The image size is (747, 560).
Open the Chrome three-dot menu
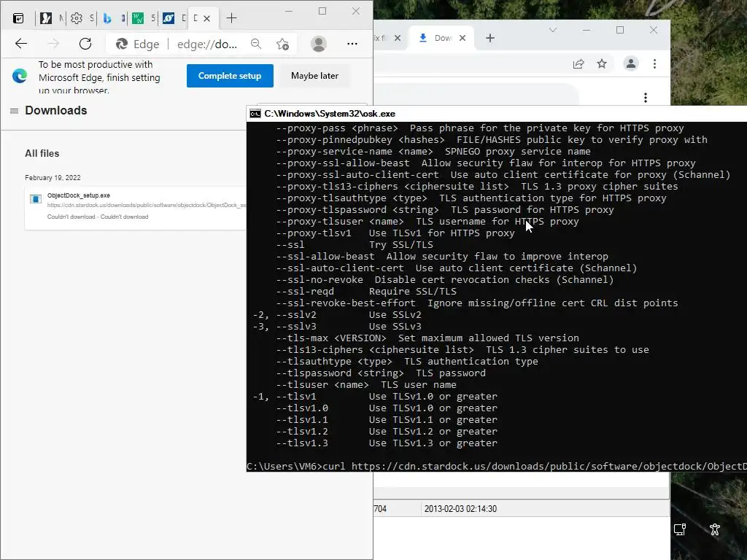(654, 64)
